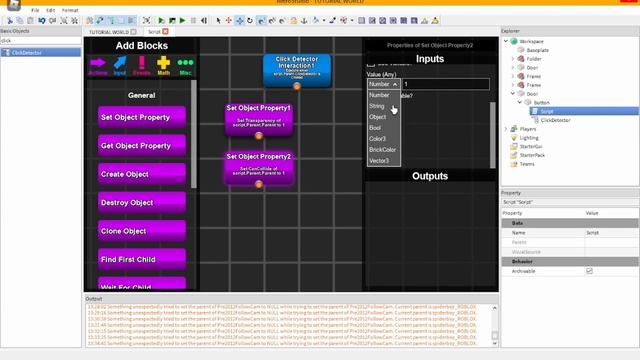The width and height of the screenshot is (640, 360).
Task: Open the Input block category
Action: coord(120,66)
